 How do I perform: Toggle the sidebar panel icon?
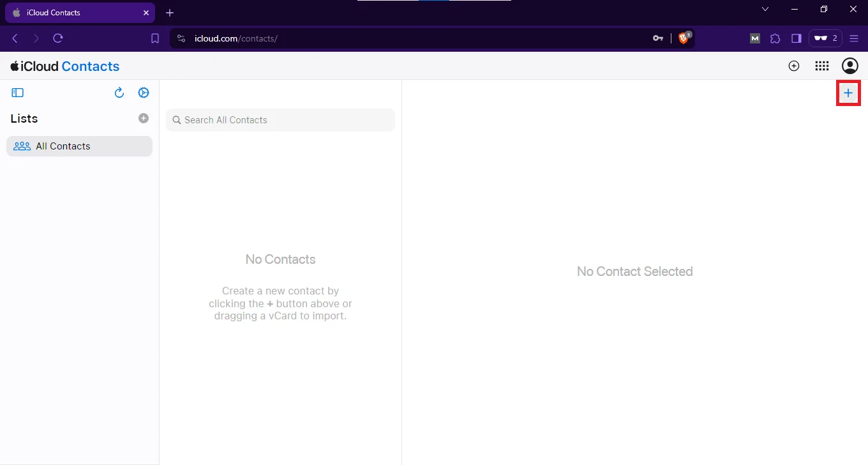[18, 93]
